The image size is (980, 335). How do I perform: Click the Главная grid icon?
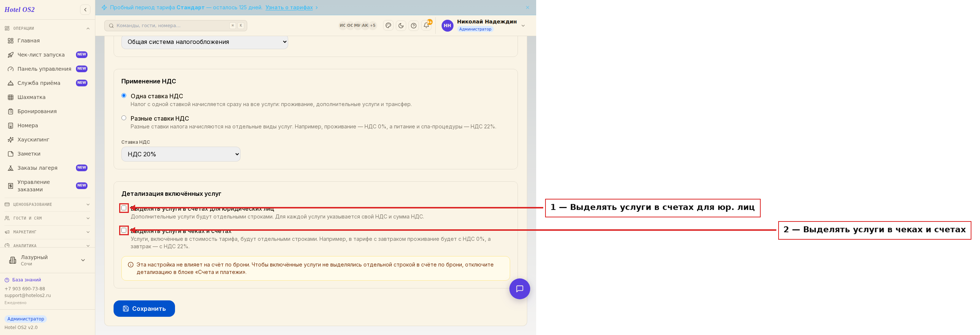click(11, 41)
